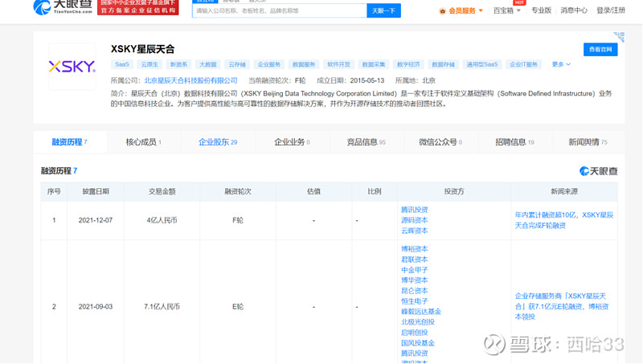The height and width of the screenshot is (364, 643).
Task: Click the XSKY company logo thumbnail
Action: pos(72,67)
